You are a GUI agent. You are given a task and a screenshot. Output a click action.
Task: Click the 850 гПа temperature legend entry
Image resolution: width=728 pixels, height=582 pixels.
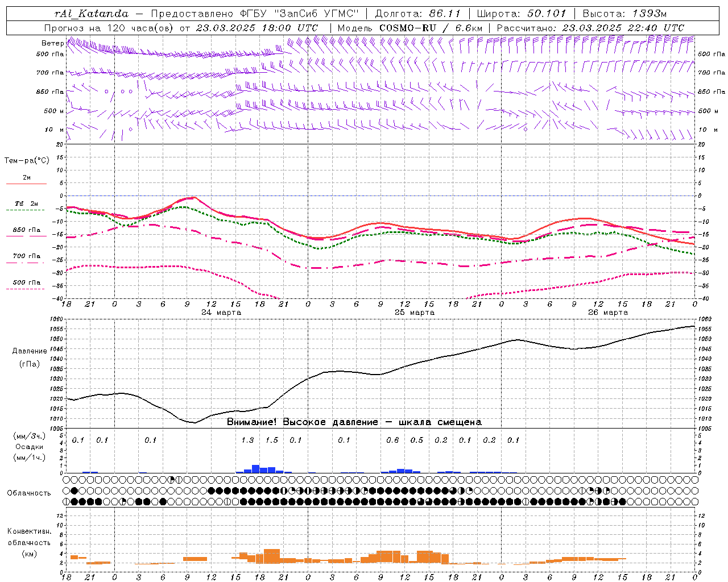pos(26,232)
